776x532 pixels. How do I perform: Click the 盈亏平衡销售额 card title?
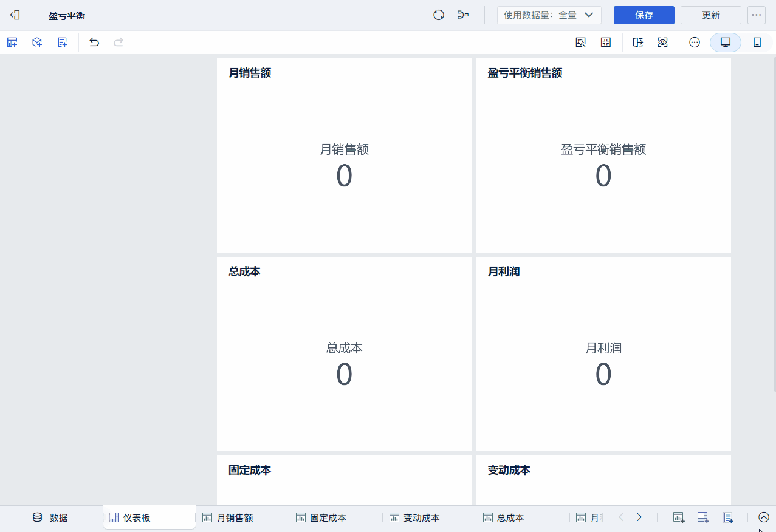[525, 73]
